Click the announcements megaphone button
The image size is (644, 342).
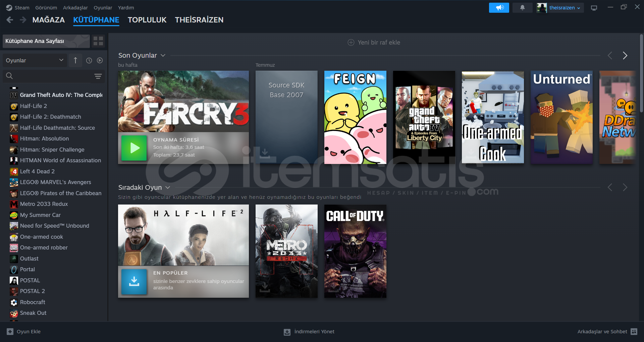point(499,8)
